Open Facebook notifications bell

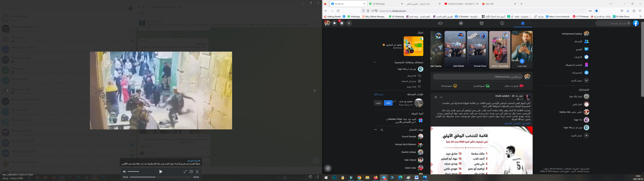click(335, 23)
